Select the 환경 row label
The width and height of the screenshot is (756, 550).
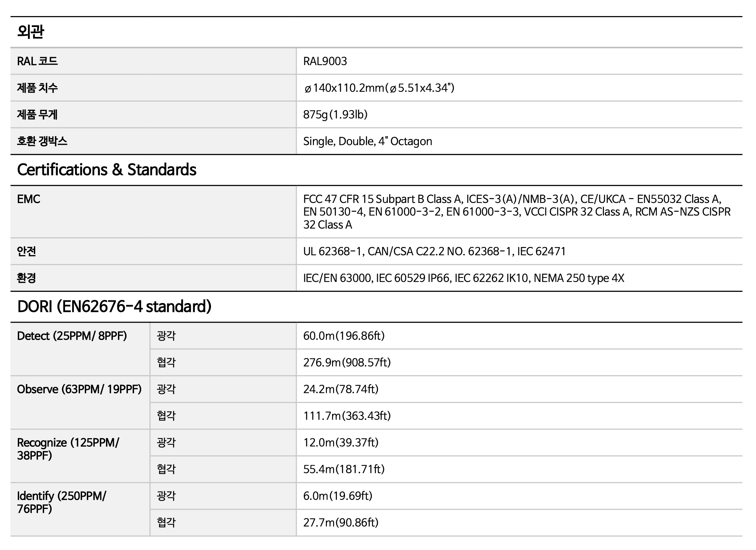coord(26,278)
